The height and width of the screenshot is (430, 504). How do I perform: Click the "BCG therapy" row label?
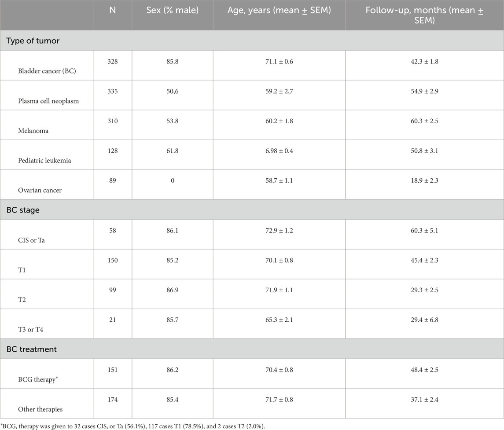pyautogui.click(x=39, y=379)
